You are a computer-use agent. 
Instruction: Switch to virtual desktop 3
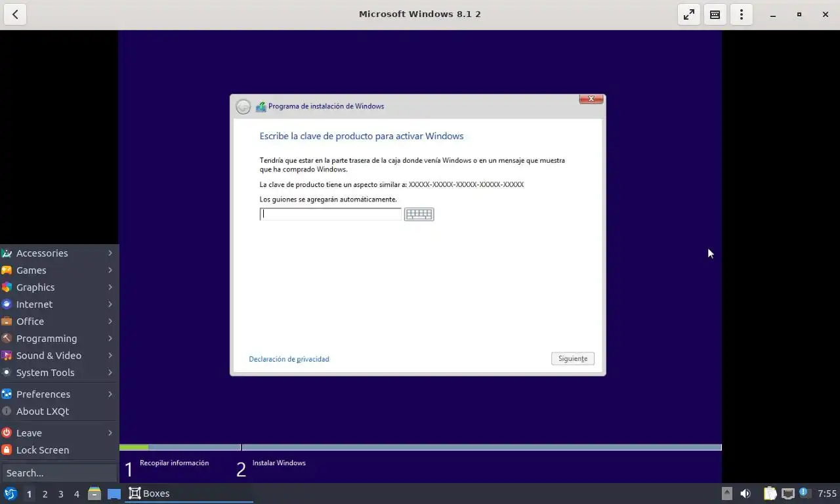[60, 493]
